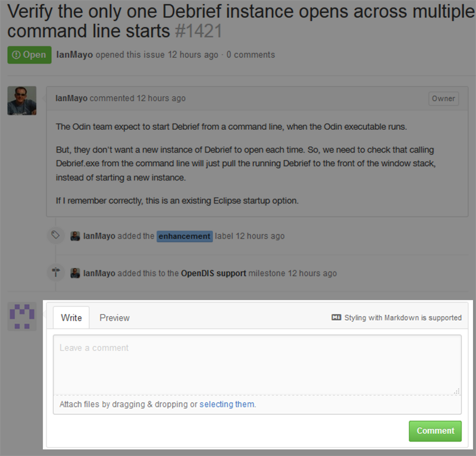Viewport: 476px width, 456px height.
Task: Click IanMayo author name in comment header
Action: click(x=71, y=98)
